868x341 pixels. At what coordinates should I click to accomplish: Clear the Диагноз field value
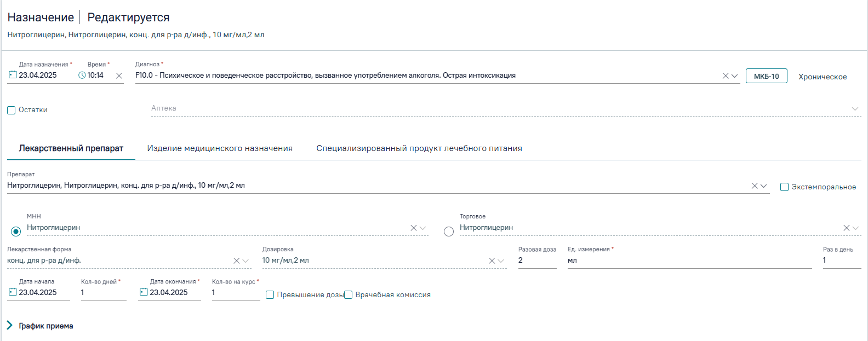[x=726, y=76]
